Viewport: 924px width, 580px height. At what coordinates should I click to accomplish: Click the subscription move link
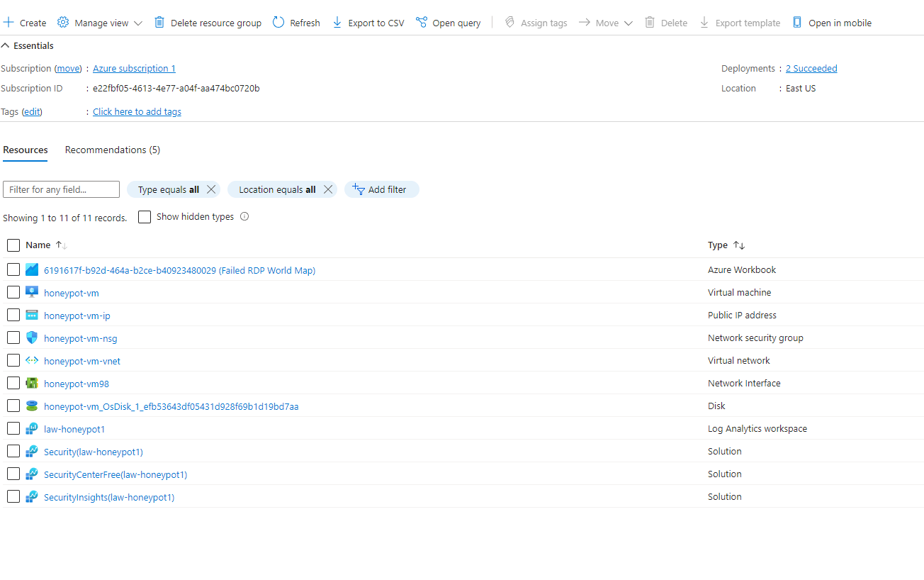coord(69,69)
